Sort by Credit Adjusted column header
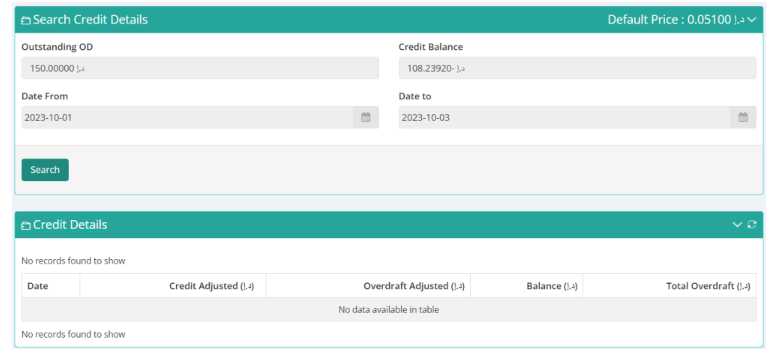772x361 pixels. (173, 286)
